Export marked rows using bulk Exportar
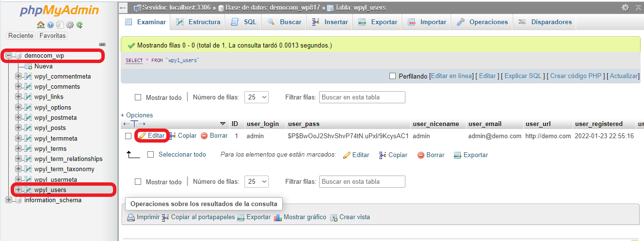This screenshot has width=644, height=241. [x=471, y=155]
